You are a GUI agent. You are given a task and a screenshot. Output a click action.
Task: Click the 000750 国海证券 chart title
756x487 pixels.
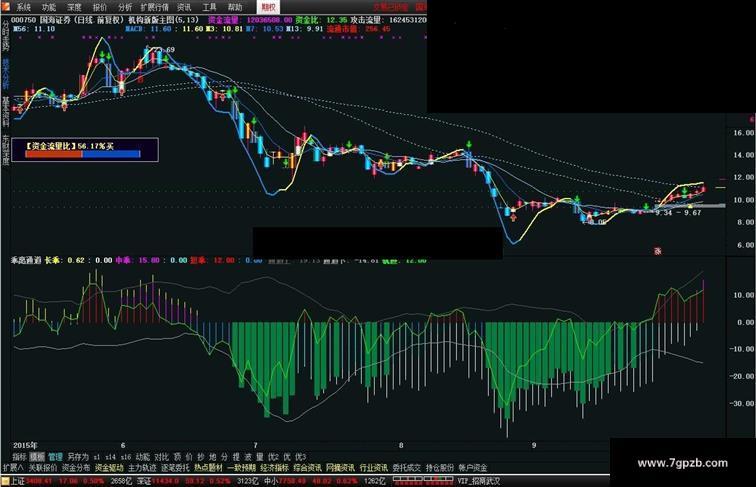105,20
